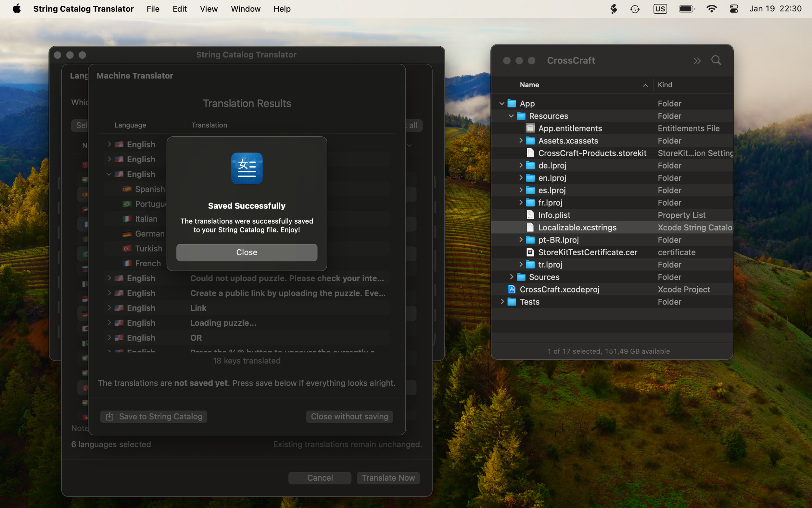The height and width of the screenshot is (508, 812).
Task: Click the String Catalog Translator app icon in dialog
Action: pos(247,168)
